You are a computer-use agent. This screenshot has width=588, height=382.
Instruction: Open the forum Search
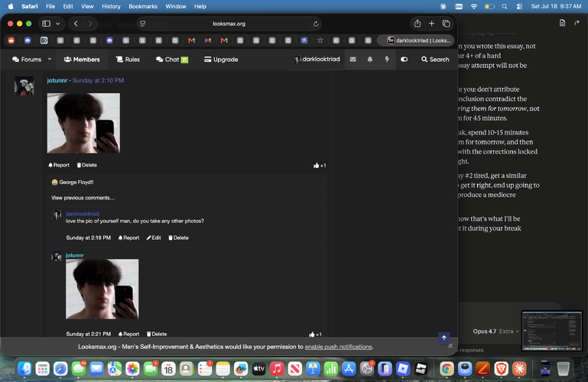click(x=435, y=59)
